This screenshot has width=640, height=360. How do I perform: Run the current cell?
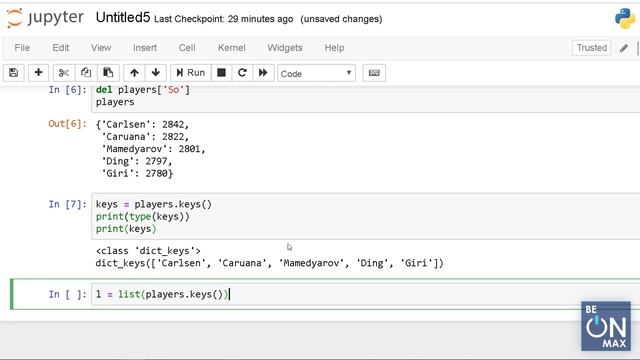(191, 73)
